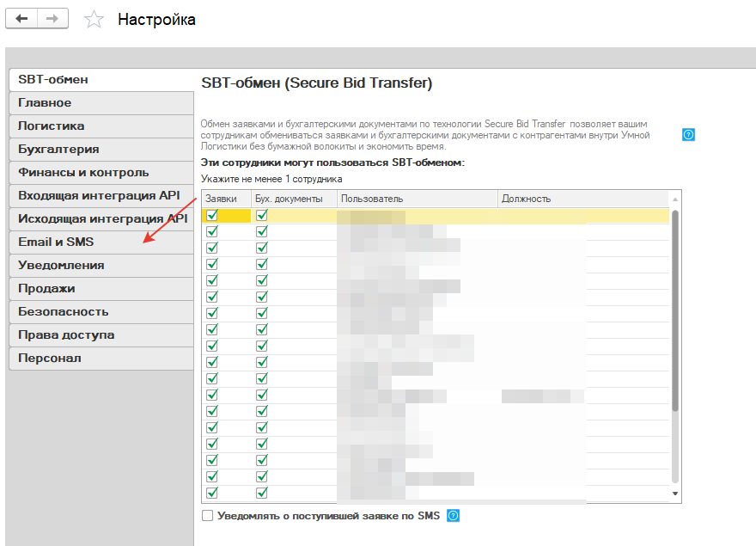
Task: Open the Продажи tab
Action: click(101, 288)
